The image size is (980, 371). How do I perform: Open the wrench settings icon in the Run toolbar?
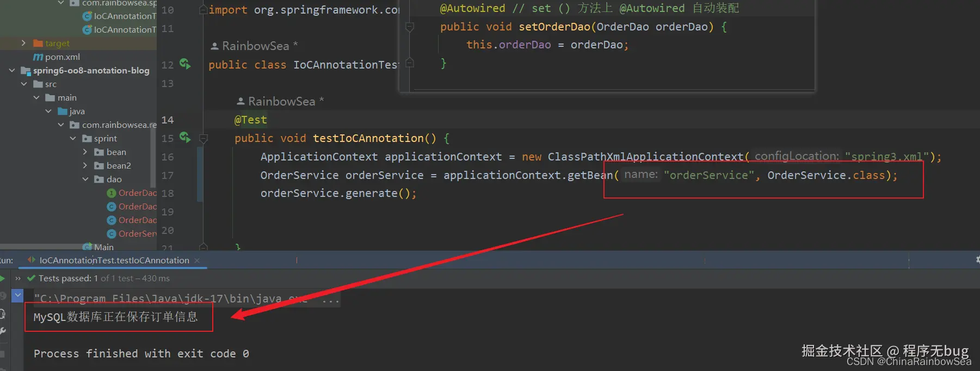tap(3, 331)
